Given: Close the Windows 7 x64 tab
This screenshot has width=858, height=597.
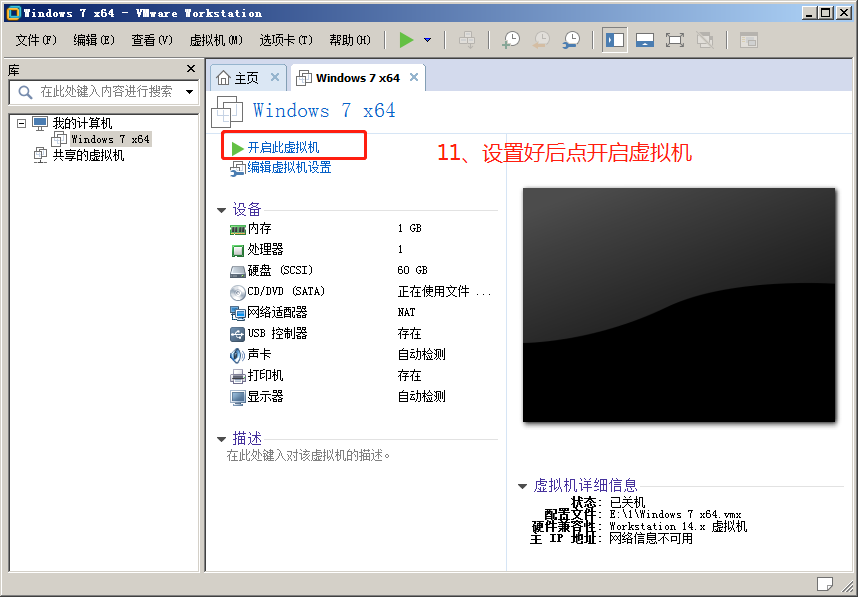Looking at the screenshot, I should pos(414,77).
